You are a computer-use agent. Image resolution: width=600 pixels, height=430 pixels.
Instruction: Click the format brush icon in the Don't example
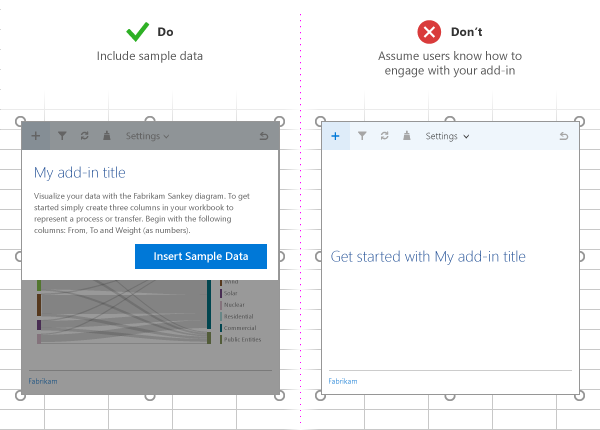[x=407, y=135]
